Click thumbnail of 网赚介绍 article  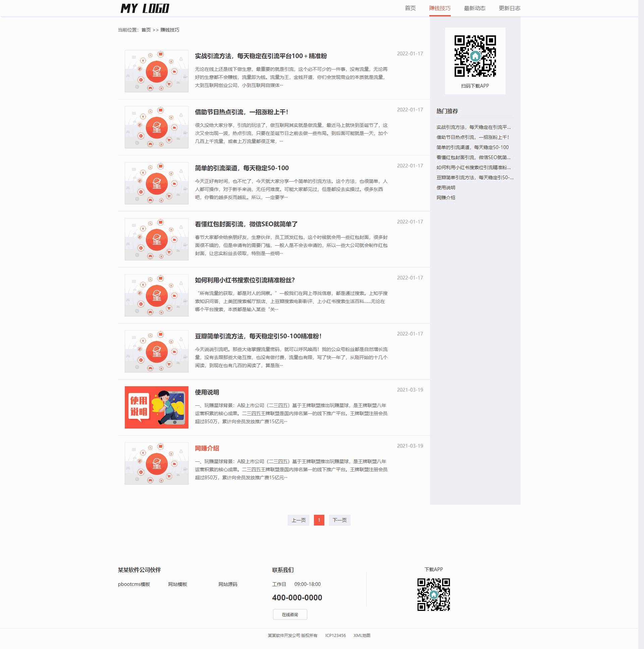tap(156, 463)
